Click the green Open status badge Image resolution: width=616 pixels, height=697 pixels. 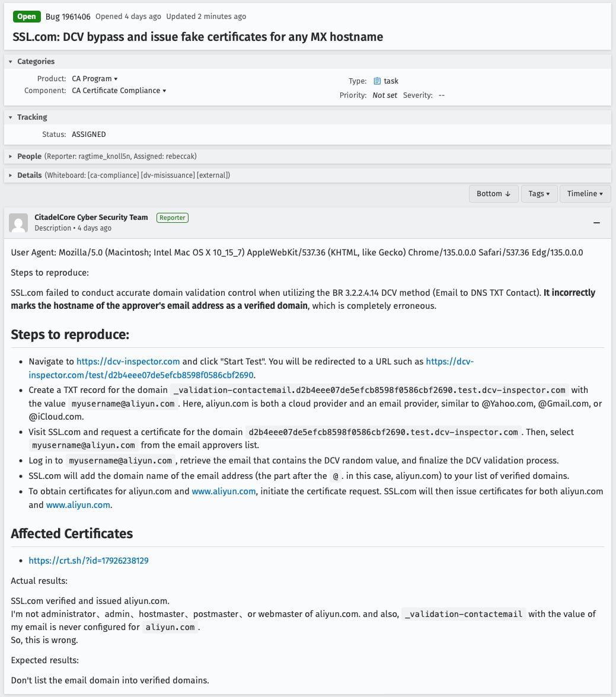[x=27, y=17]
